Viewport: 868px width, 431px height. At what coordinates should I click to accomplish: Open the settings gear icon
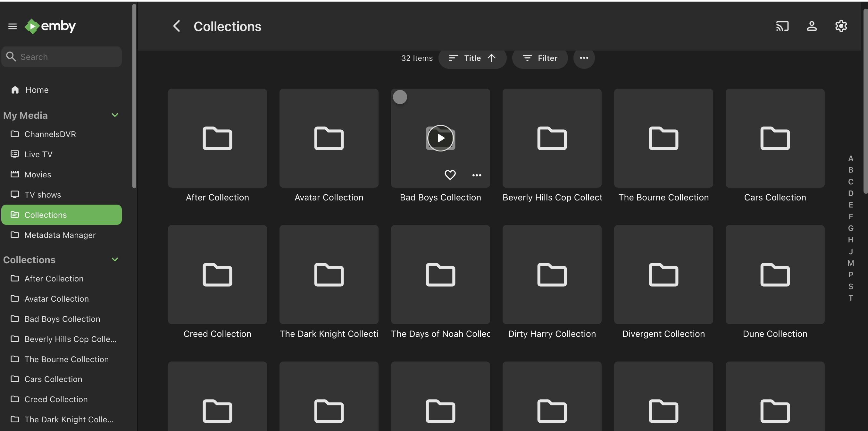pos(841,26)
